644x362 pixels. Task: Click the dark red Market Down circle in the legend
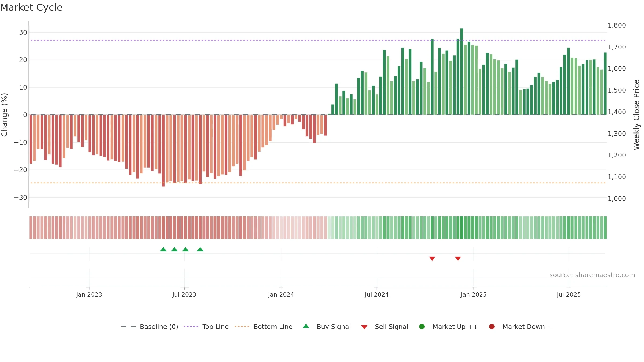[492, 327]
